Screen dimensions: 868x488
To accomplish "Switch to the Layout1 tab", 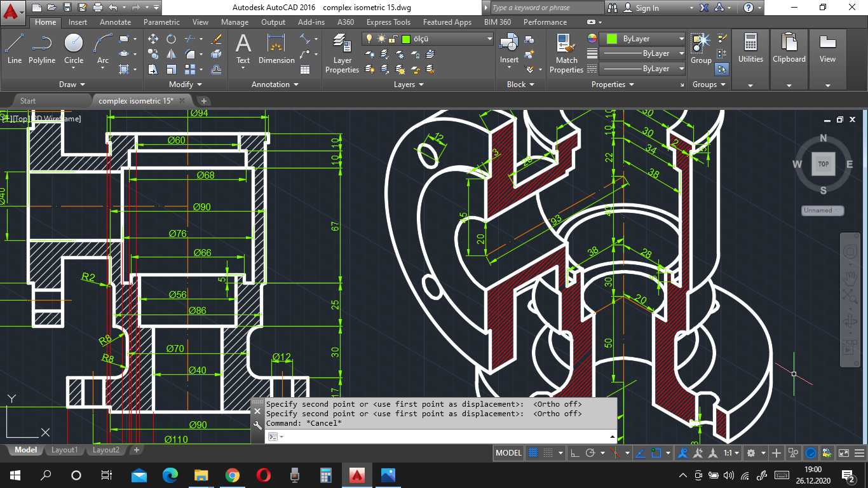I will [64, 450].
